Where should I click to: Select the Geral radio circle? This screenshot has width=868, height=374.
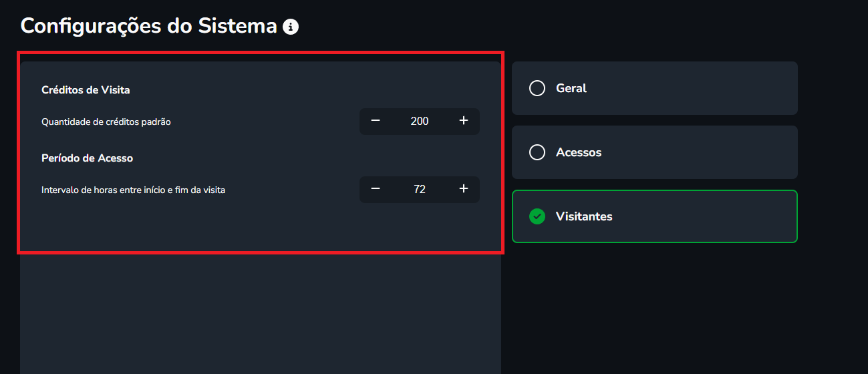(537, 88)
